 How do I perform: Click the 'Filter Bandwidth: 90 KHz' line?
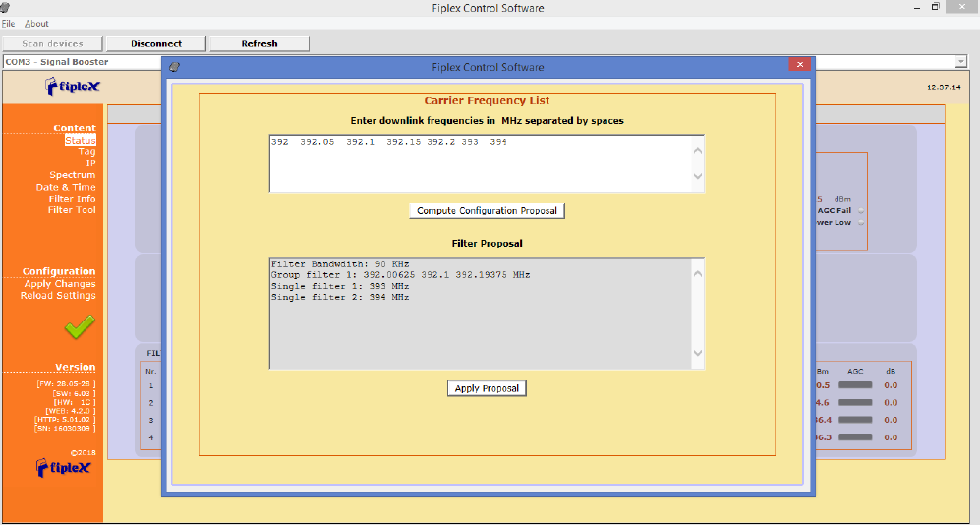340,264
